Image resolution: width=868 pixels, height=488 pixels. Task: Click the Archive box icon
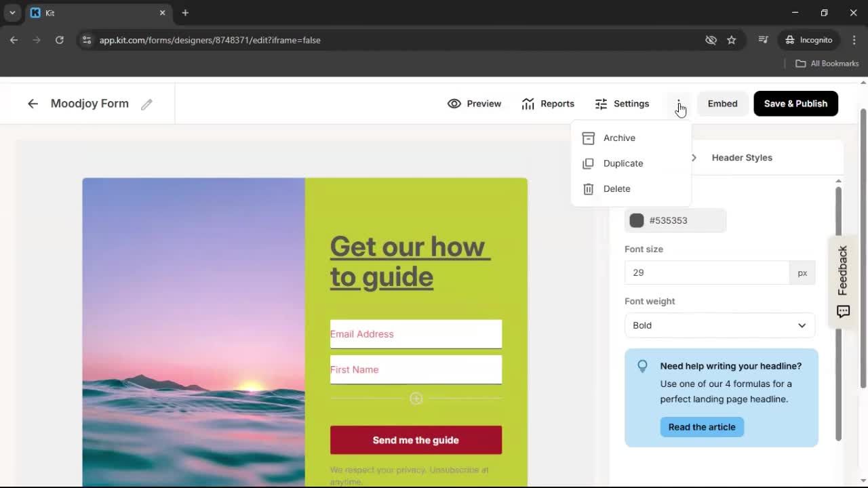tap(587, 138)
